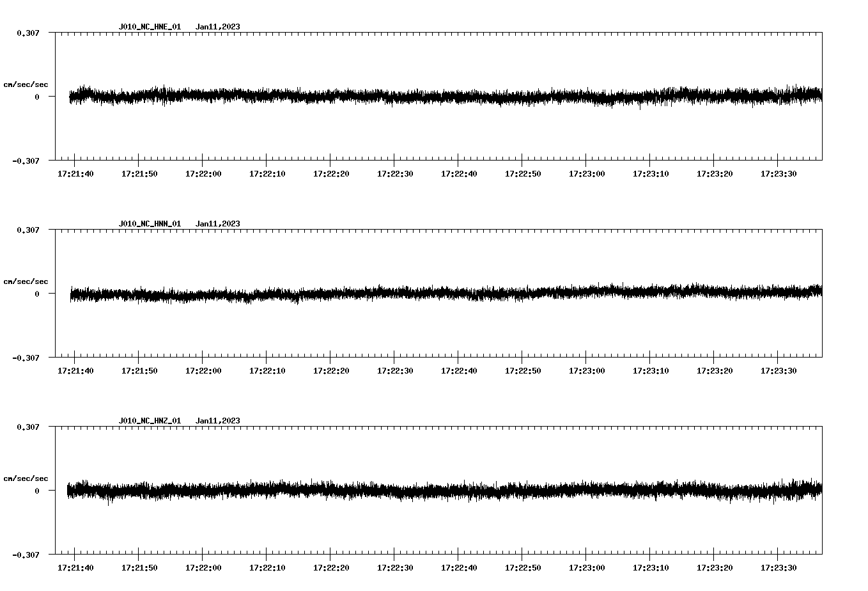Click the J010_NC_HNZ_01 channel label
The image size is (868, 591).
point(149,421)
